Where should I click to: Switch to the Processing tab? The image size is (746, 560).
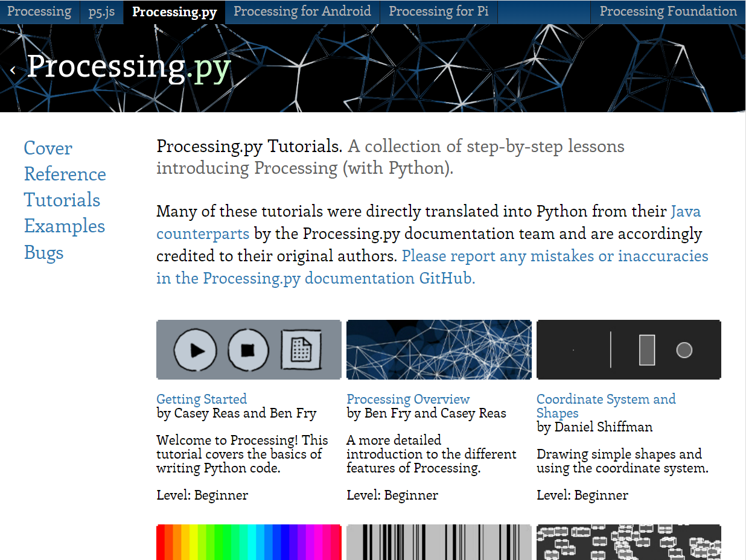click(39, 11)
